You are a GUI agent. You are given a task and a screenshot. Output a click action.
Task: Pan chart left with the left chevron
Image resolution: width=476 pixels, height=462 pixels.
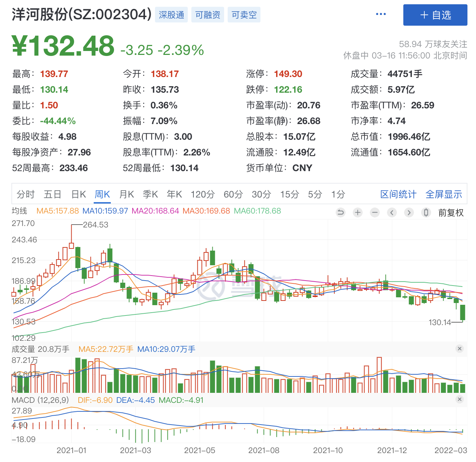point(392,213)
